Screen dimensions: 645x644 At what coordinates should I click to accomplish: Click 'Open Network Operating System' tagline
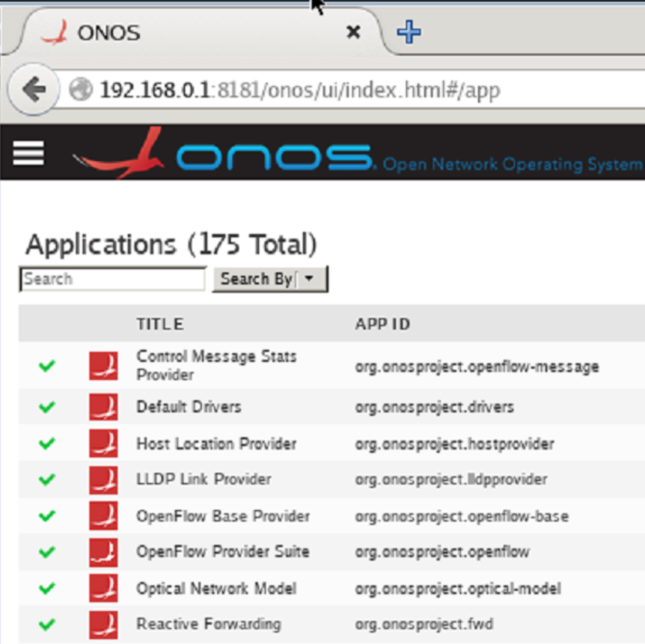513,164
